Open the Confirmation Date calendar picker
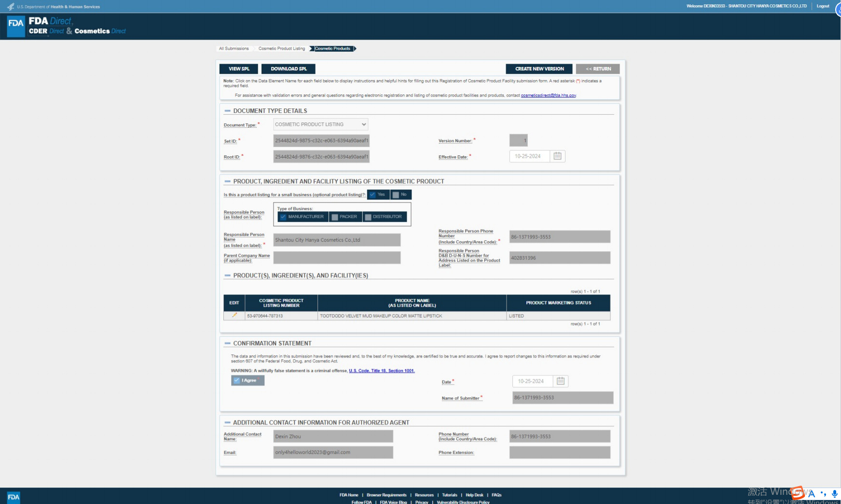The width and height of the screenshot is (841, 504). point(561,381)
